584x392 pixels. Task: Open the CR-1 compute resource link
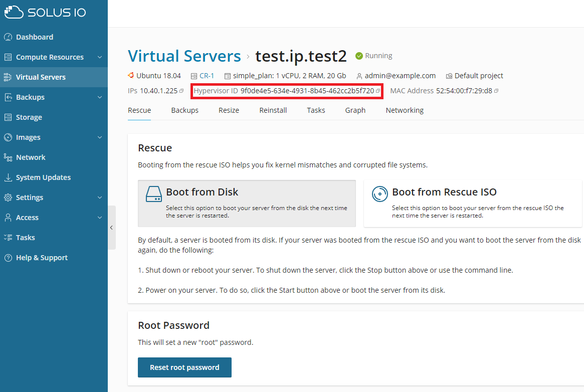(207, 76)
